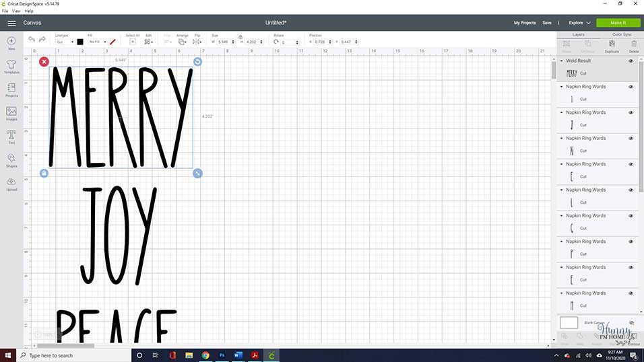Click the black linetype color swatch
644x362 pixels.
click(80, 42)
